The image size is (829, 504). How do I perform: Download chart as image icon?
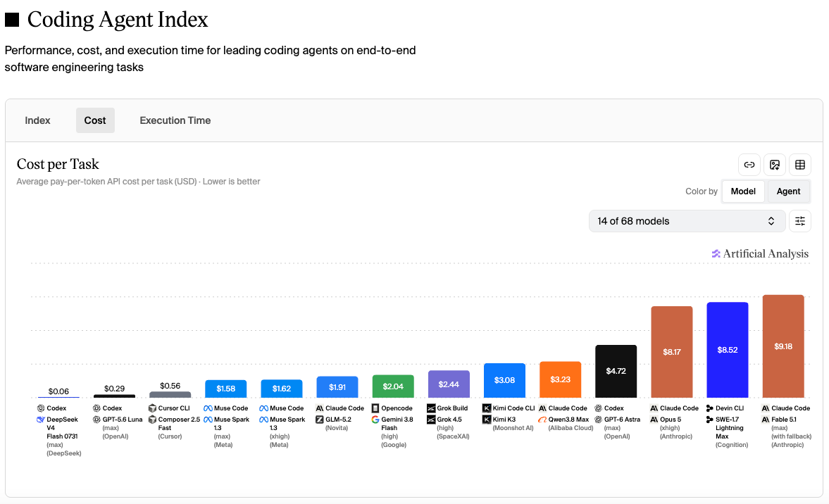click(x=775, y=165)
